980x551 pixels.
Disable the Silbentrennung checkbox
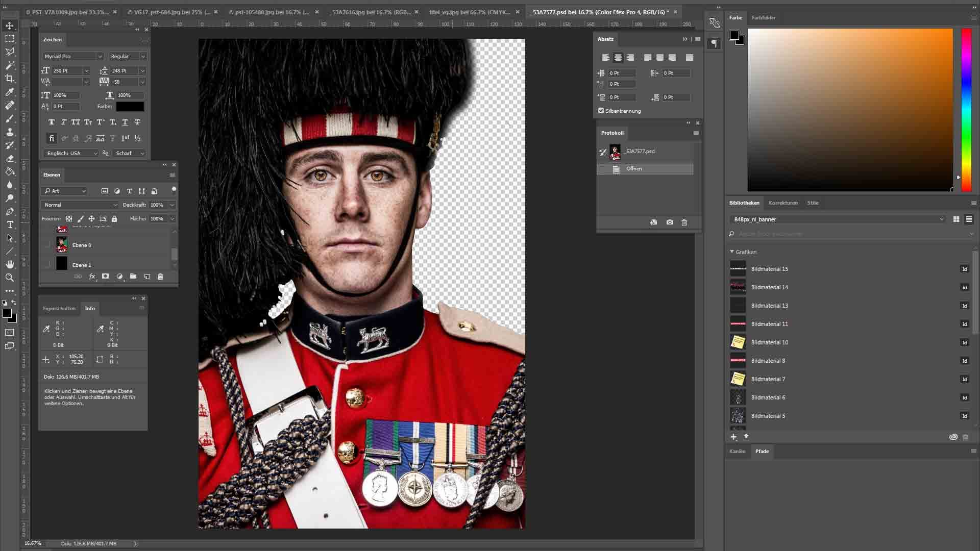click(601, 111)
